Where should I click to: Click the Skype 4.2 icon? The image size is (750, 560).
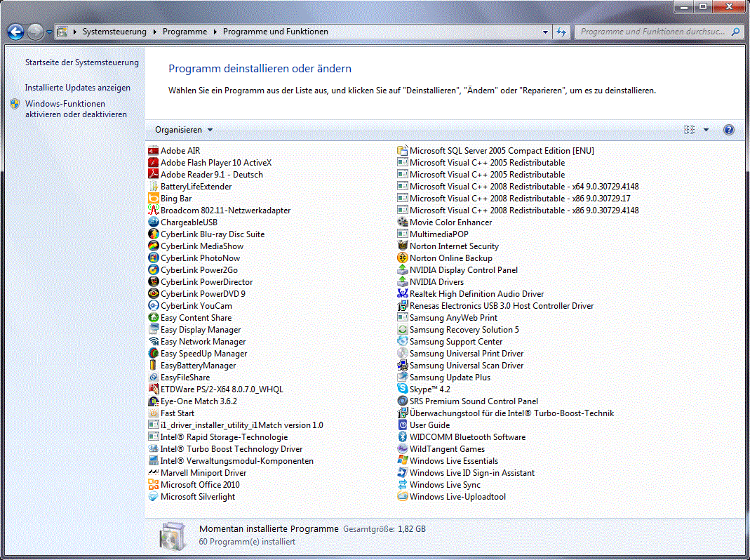click(403, 389)
